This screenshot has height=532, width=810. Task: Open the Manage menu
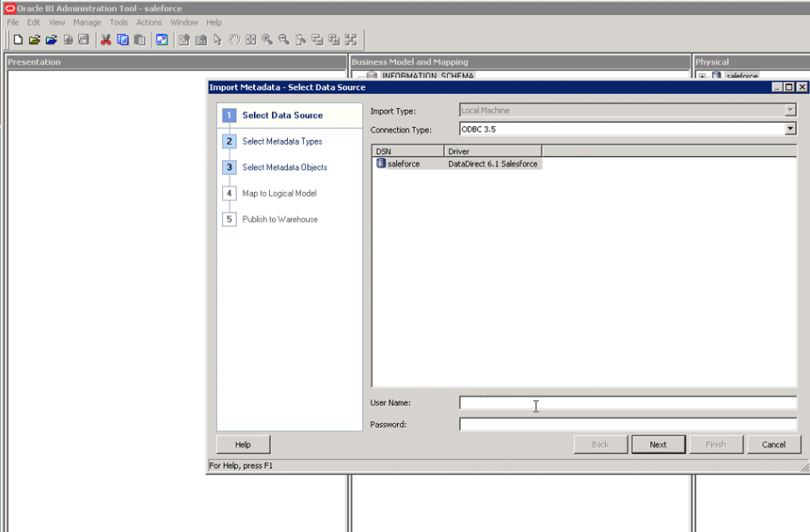click(87, 22)
